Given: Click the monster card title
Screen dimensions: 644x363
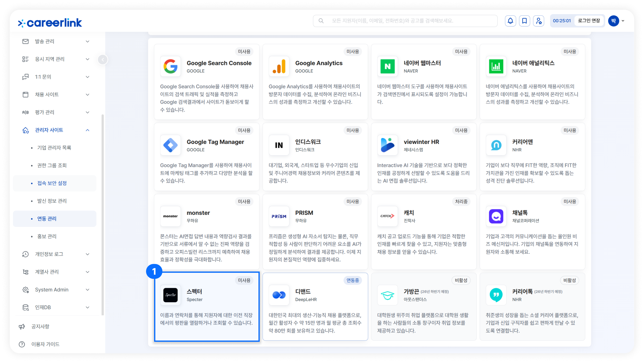Looking at the screenshot, I should (198, 213).
